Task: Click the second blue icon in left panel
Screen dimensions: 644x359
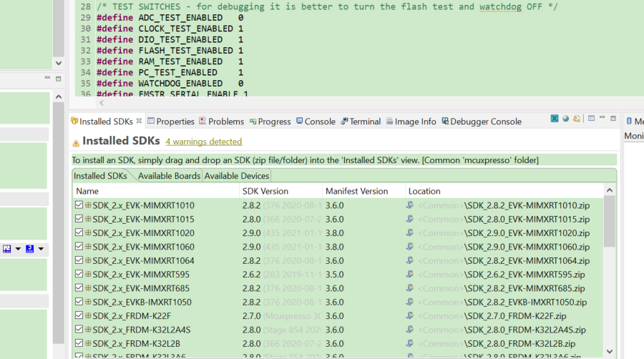Action: pyautogui.click(x=30, y=249)
